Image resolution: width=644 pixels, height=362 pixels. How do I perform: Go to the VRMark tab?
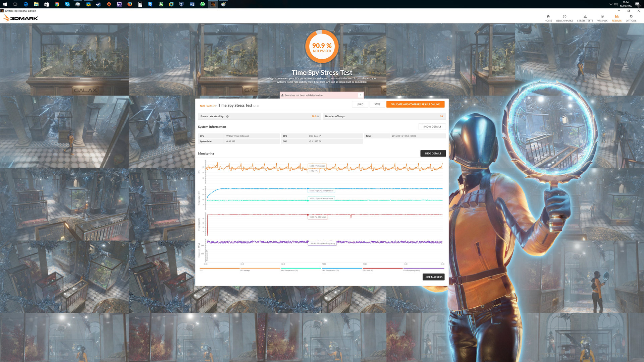coord(602,18)
